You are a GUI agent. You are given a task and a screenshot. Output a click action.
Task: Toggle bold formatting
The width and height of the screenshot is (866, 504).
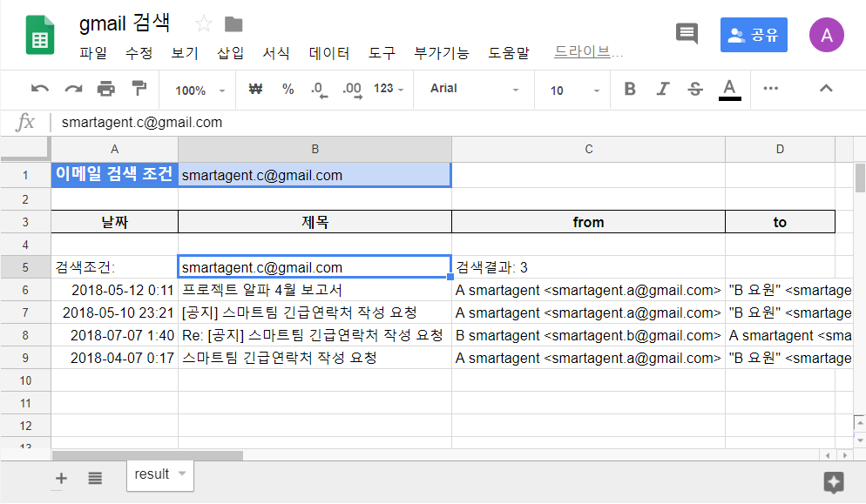pyautogui.click(x=629, y=89)
